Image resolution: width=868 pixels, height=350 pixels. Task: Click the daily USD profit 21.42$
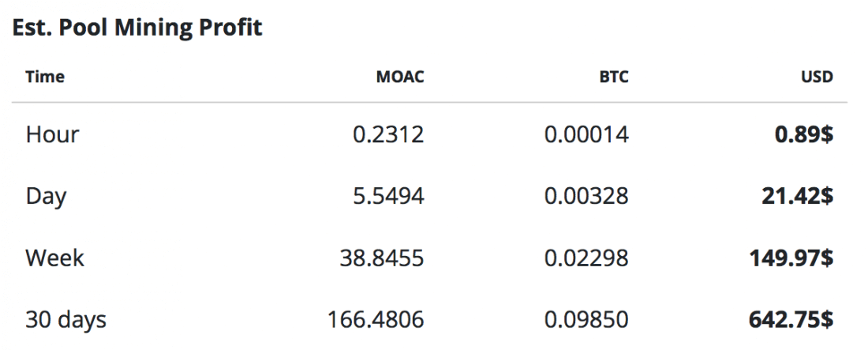(x=797, y=196)
